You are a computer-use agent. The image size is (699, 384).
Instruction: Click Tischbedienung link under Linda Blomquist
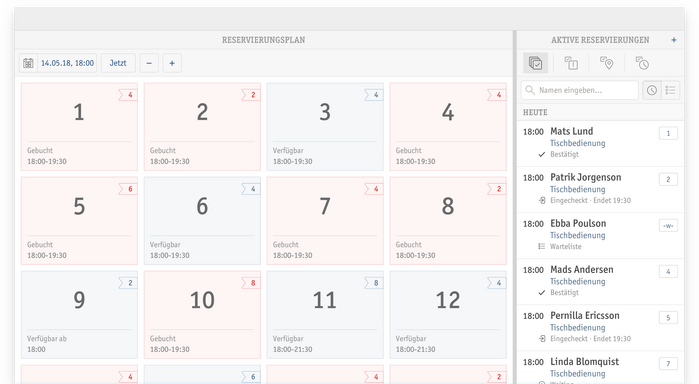click(x=577, y=373)
